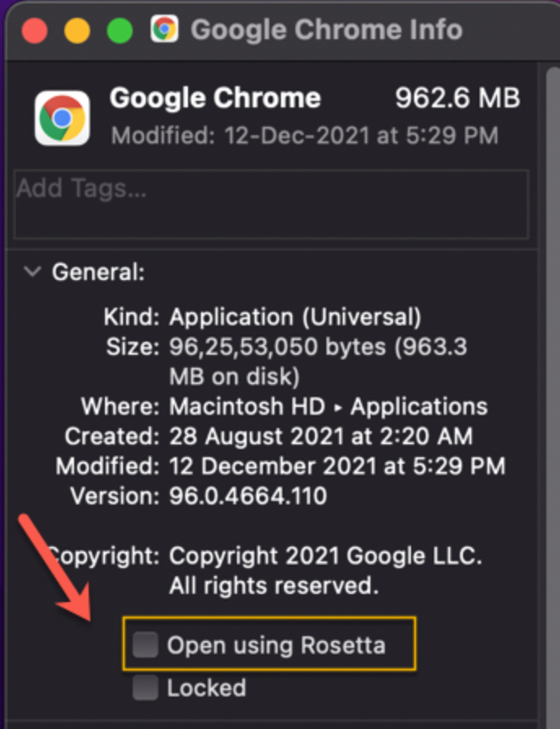Image resolution: width=560 pixels, height=729 pixels.
Task: Click the Copyright 2021 Google LLC text
Action: pos(326,557)
